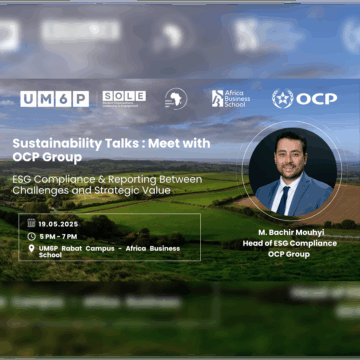Click the SOLE student organizations logo
The image size is (360, 360).
click(124, 99)
